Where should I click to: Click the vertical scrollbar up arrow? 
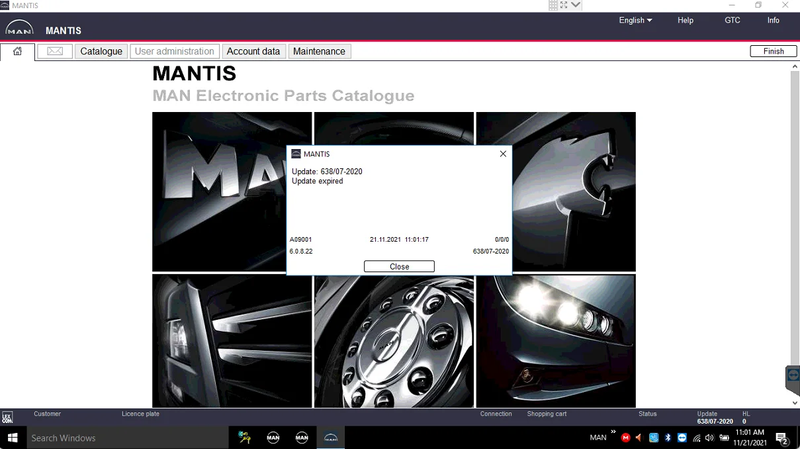click(x=795, y=66)
